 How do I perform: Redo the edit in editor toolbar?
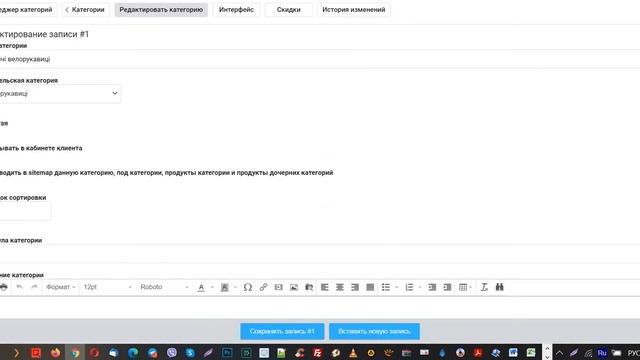[34, 287]
